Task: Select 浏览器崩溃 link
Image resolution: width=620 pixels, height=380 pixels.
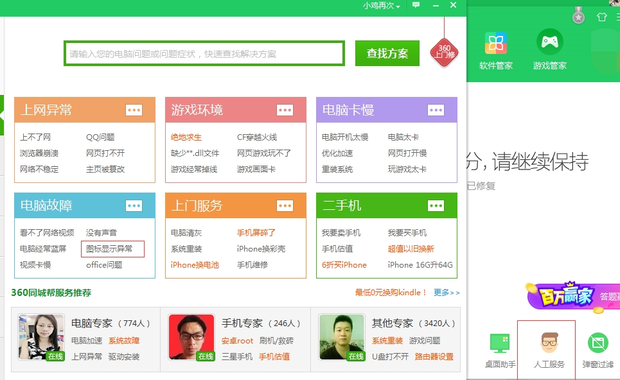Action: 39,153
